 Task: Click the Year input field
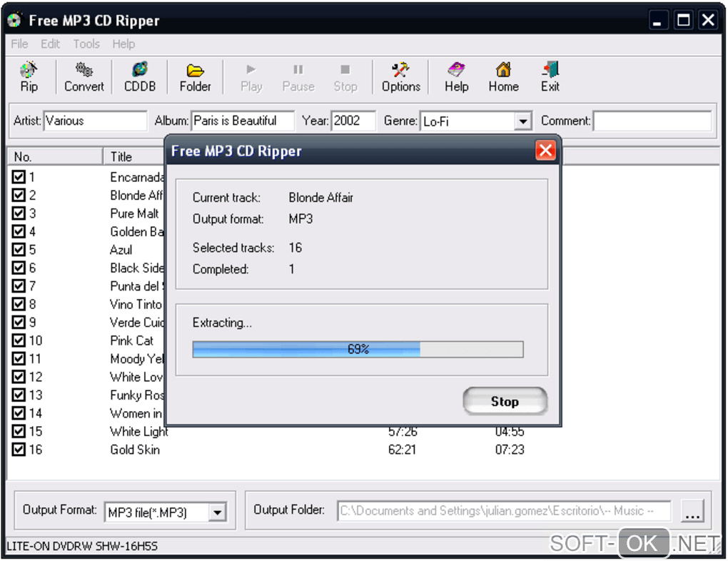(353, 121)
